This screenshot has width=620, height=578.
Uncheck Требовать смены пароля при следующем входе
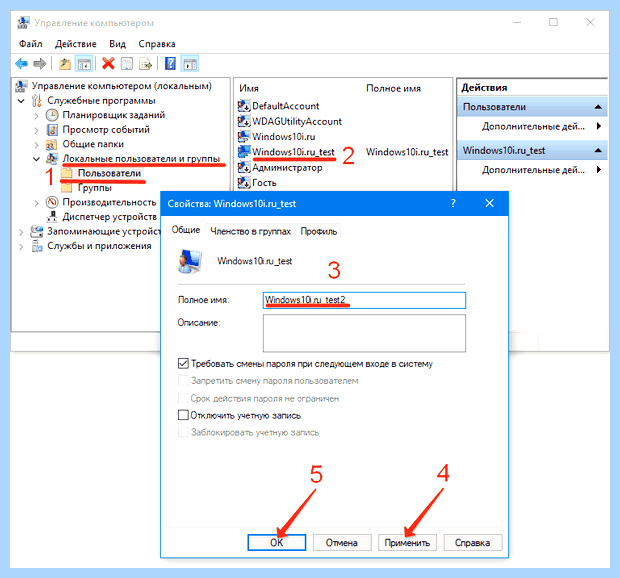click(183, 363)
